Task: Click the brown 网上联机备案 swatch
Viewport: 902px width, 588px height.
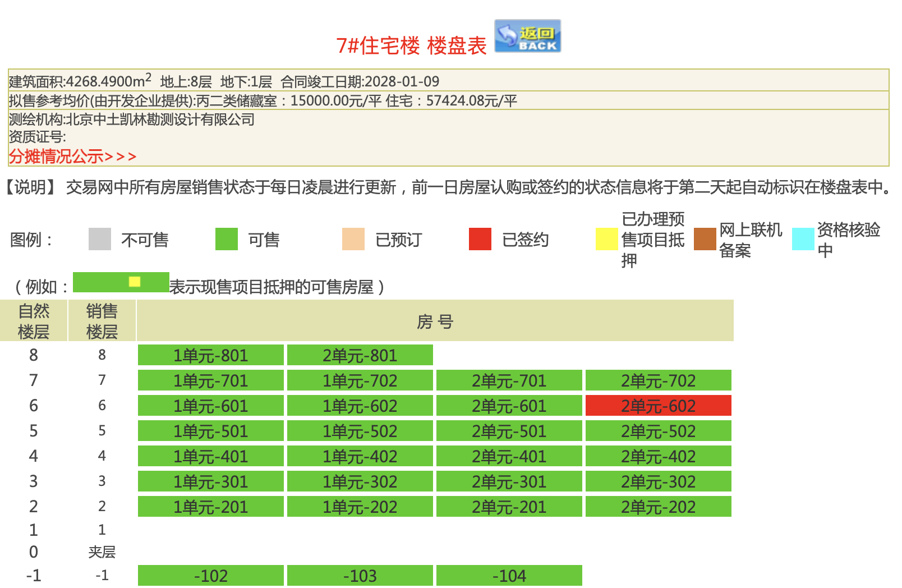Action: tap(705, 239)
